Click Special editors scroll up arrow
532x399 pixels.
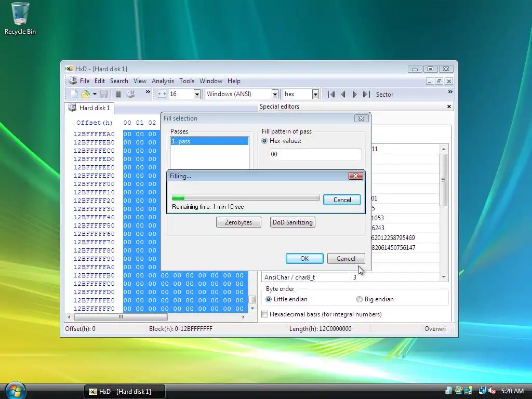(444, 149)
